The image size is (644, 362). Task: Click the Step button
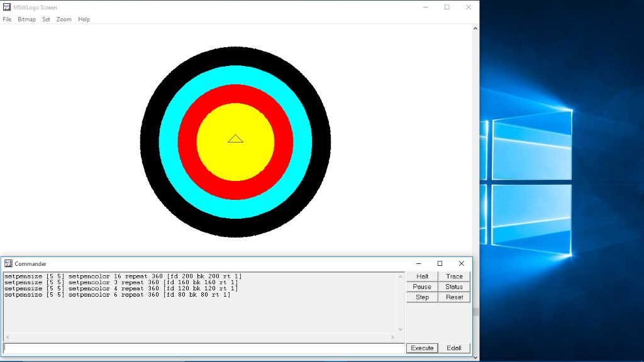pos(422,297)
